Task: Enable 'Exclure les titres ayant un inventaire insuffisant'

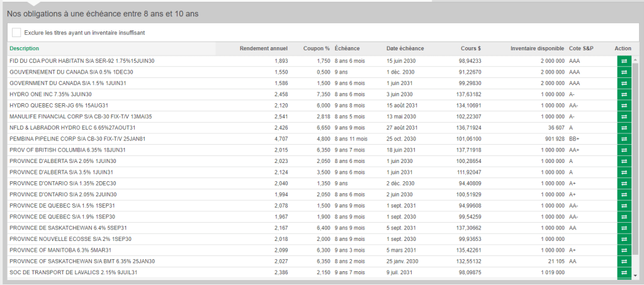Action: click(x=16, y=33)
